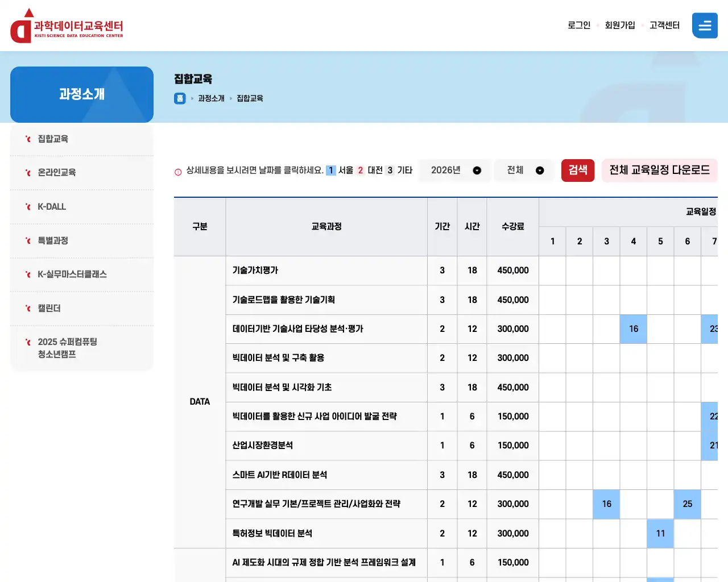Click the 서울 legend badge number 1
Viewport: 728px width, 582px height.
tap(331, 171)
